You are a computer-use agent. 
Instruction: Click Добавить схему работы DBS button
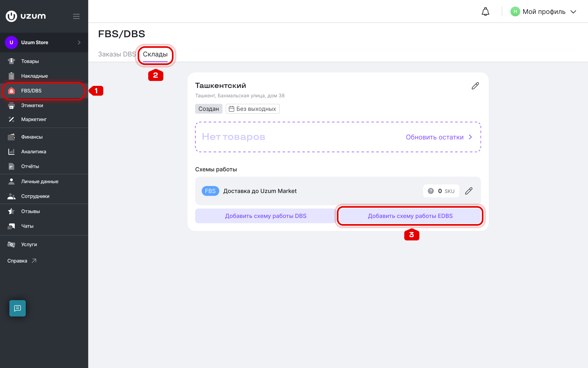pos(266,216)
